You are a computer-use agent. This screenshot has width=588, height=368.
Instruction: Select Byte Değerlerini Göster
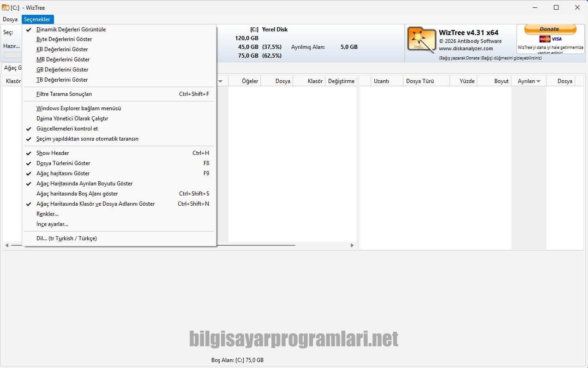119,39
